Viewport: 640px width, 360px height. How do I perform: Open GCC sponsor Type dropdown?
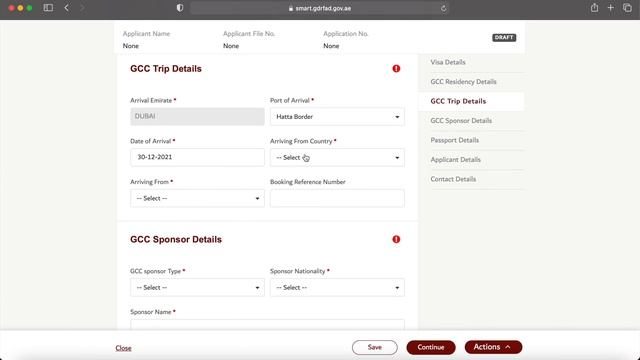coord(197,288)
